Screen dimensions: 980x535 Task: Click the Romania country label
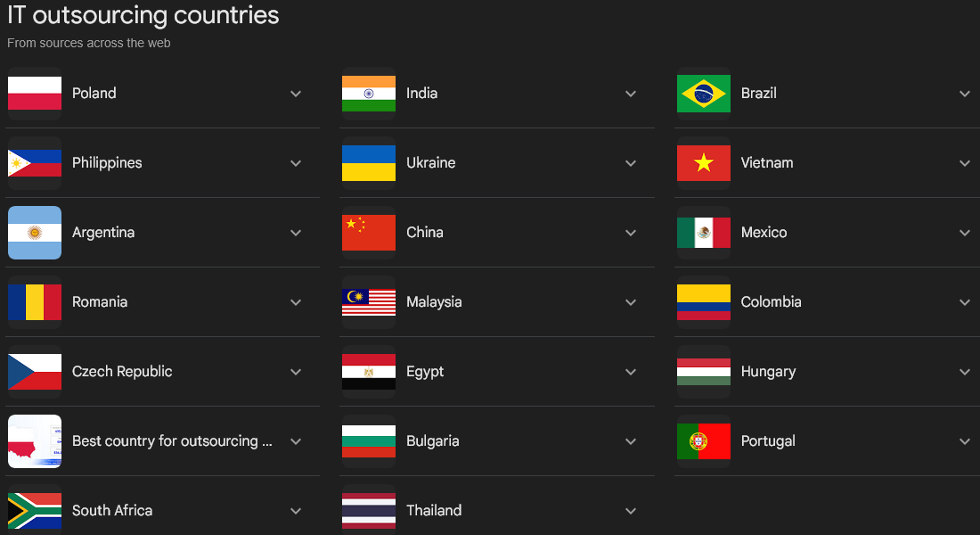[100, 301]
